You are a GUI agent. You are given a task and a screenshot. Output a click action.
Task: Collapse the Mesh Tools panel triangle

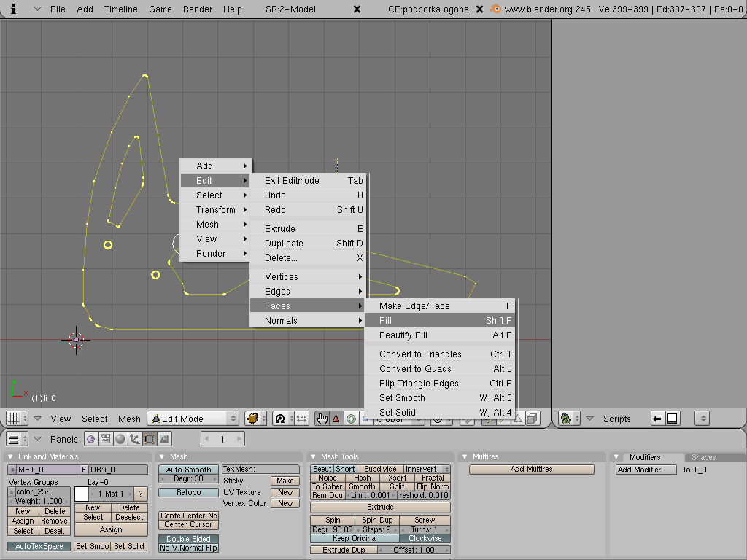tap(313, 456)
